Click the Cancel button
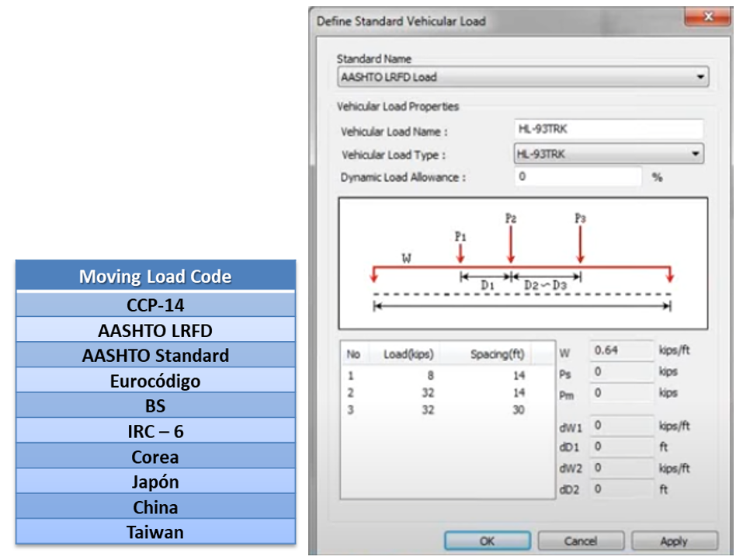 pyautogui.click(x=581, y=541)
